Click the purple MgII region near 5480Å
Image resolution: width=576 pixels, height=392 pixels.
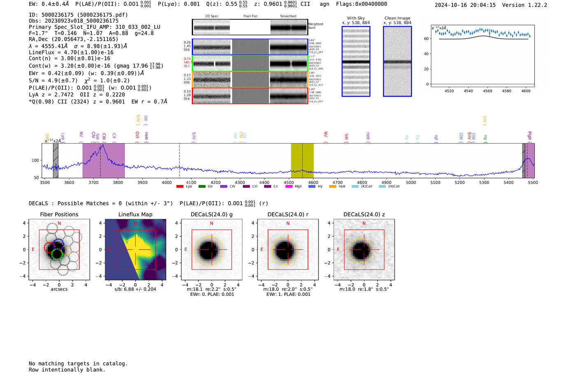tap(530, 160)
